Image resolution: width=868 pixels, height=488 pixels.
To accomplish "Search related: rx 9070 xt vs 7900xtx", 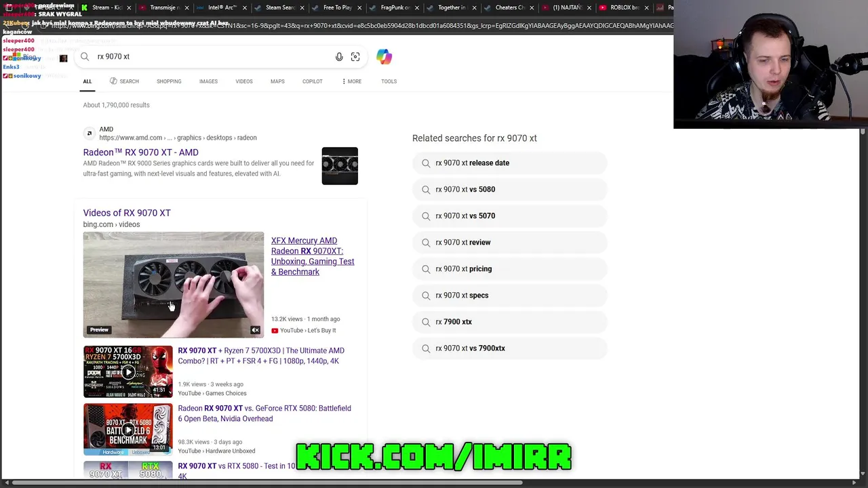I will coord(510,348).
